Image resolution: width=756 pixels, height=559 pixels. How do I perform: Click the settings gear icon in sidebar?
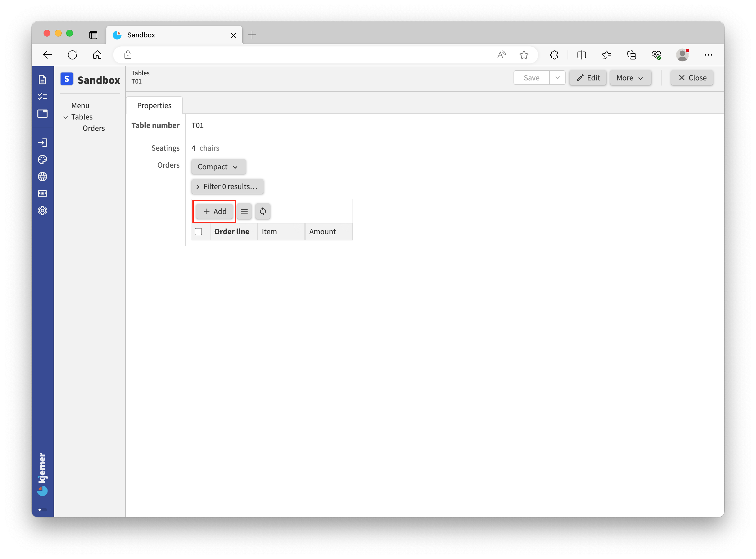pyautogui.click(x=43, y=210)
